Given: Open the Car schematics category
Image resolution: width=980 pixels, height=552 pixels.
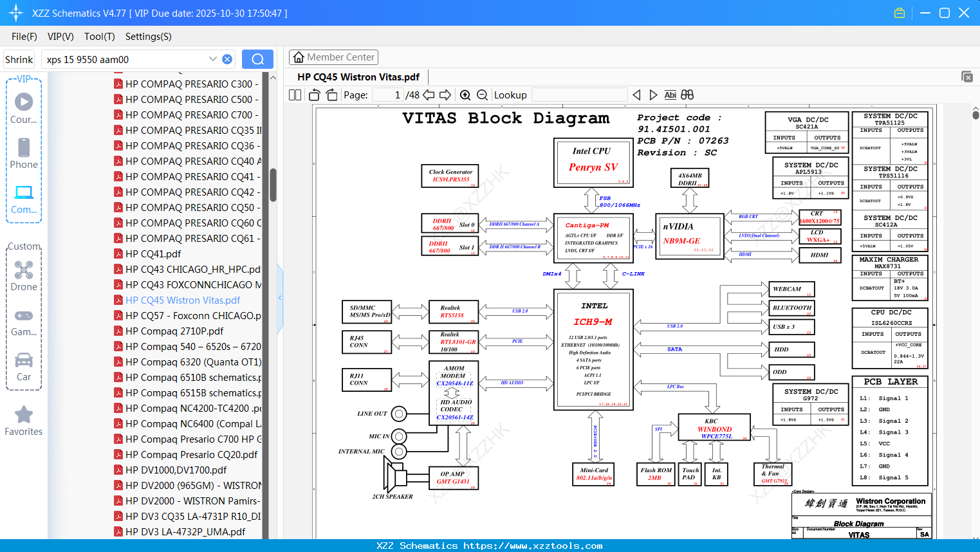Looking at the screenshot, I should [24, 367].
